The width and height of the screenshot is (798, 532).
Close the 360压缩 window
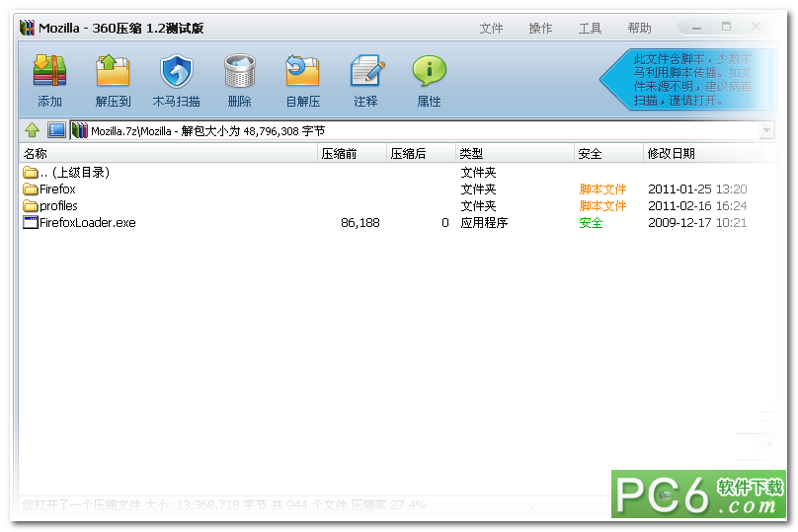click(x=756, y=27)
